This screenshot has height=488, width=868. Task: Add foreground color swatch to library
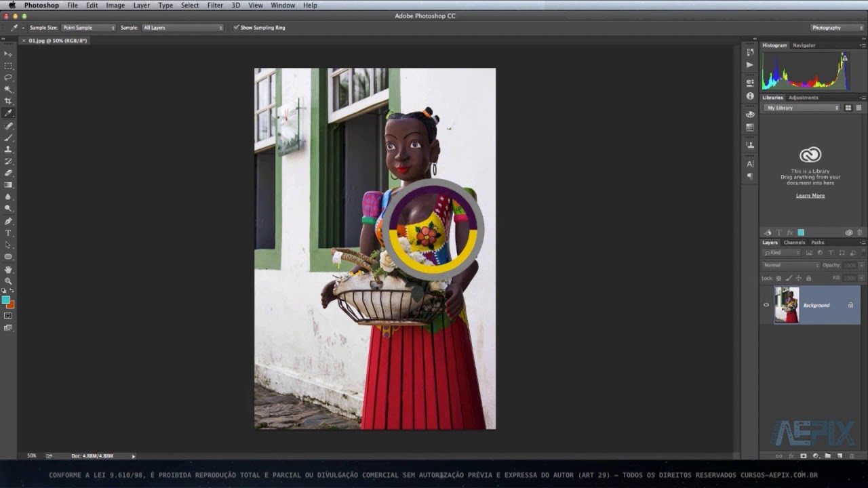tap(801, 232)
